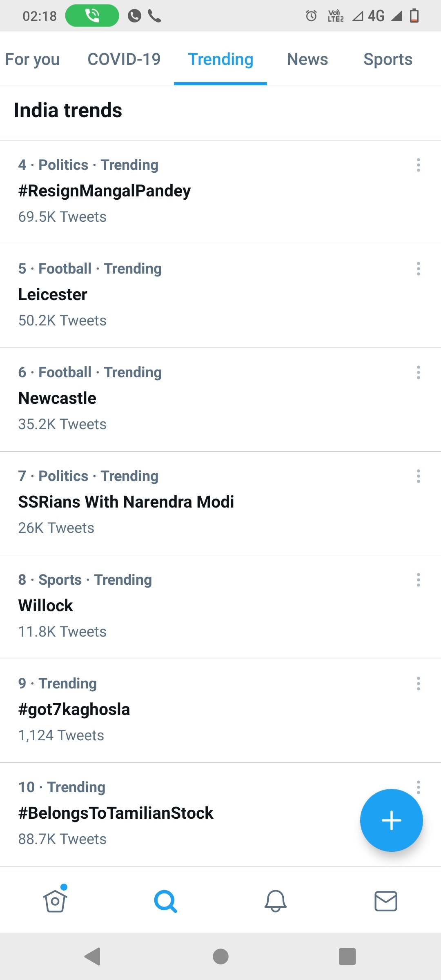
Task: Tap the Android back navigation icon
Action: click(x=93, y=956)
